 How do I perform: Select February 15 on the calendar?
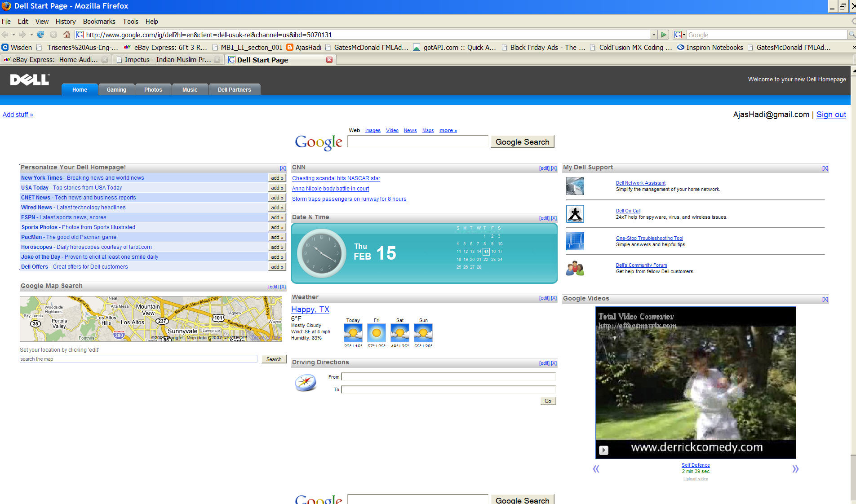(486, 252)
